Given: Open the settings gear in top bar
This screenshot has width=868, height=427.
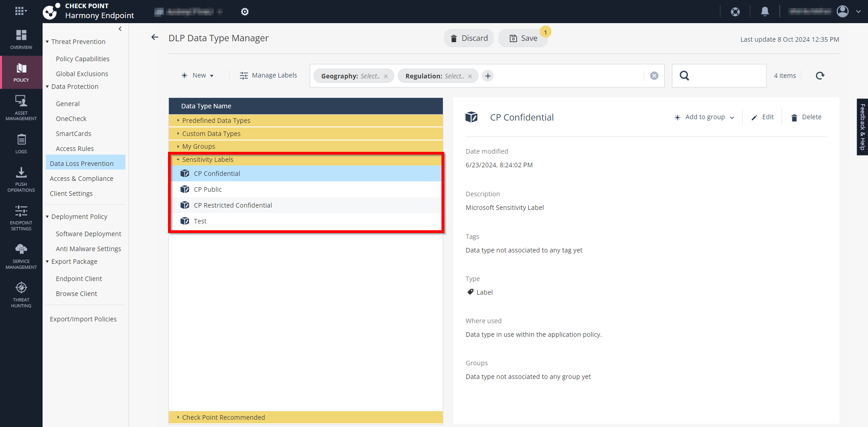Looking at the screenshot, I should [x=245, y=12].
